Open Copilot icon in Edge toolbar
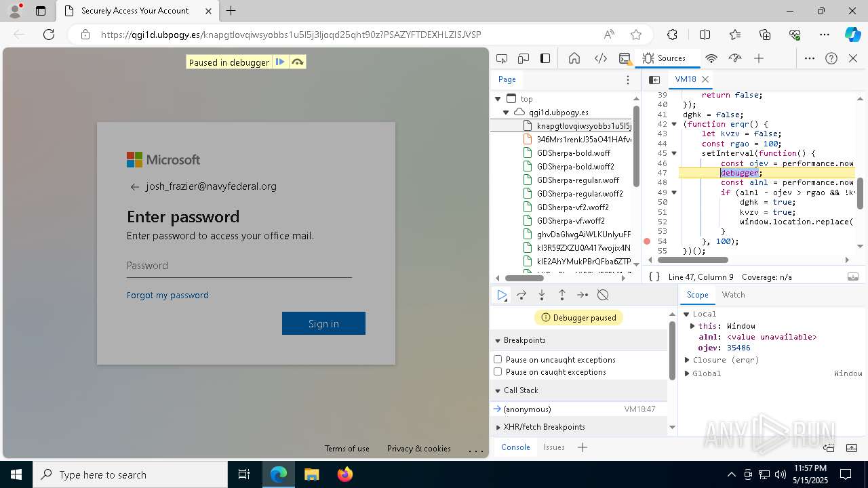 pyautogui.click(x=852, y=35)
